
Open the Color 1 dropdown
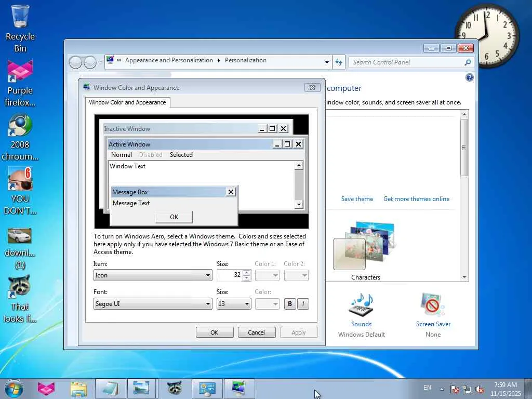point(267,275)
